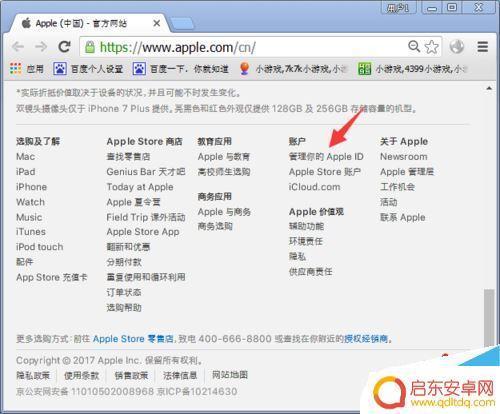Open the 配件 footer link
The image size is (500, 414).
point(24,262)
